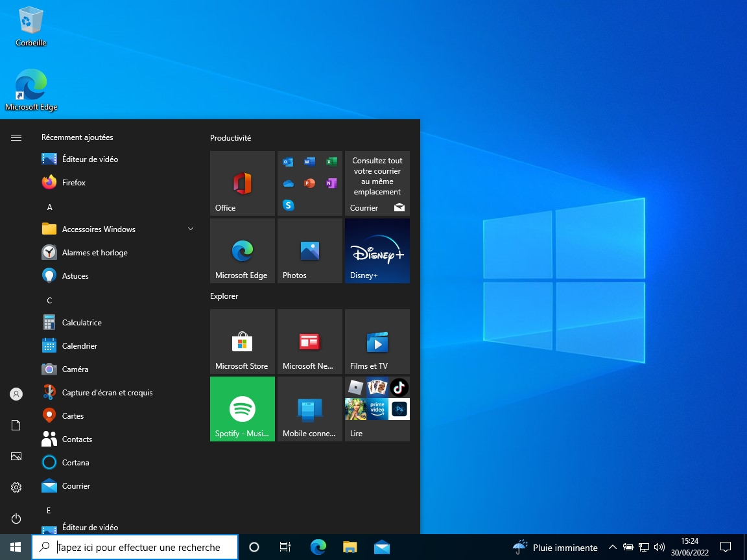Screen dimensions: 747x560
Task: Click the Windows Start button
Action: click(16, 547)
